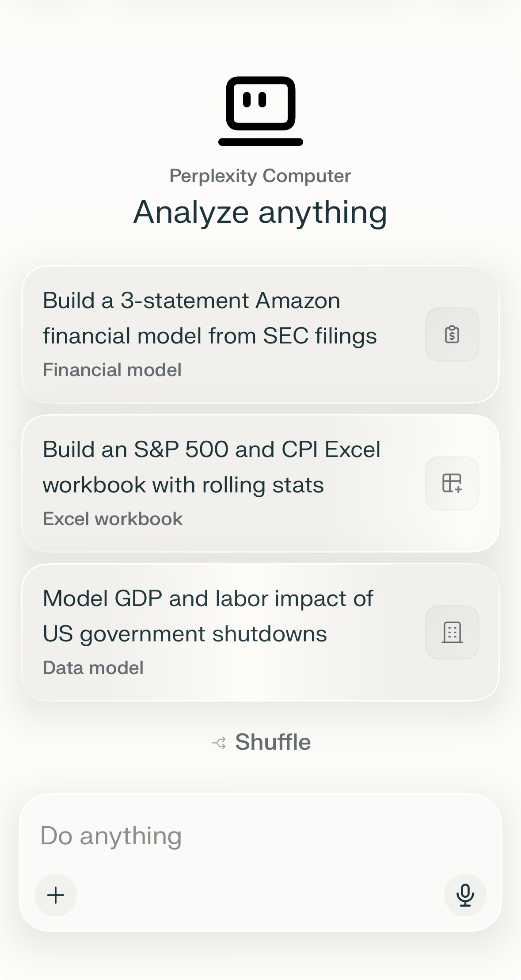Click the words "SEC filings" in first card
This screenshot has width=521, height=980.
tap(320, 336)
